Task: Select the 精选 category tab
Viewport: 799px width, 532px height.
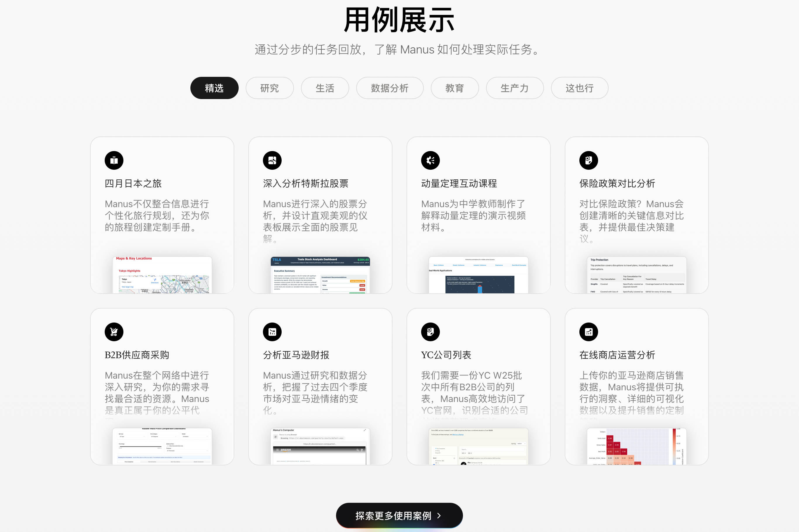Action: (214, 88)
